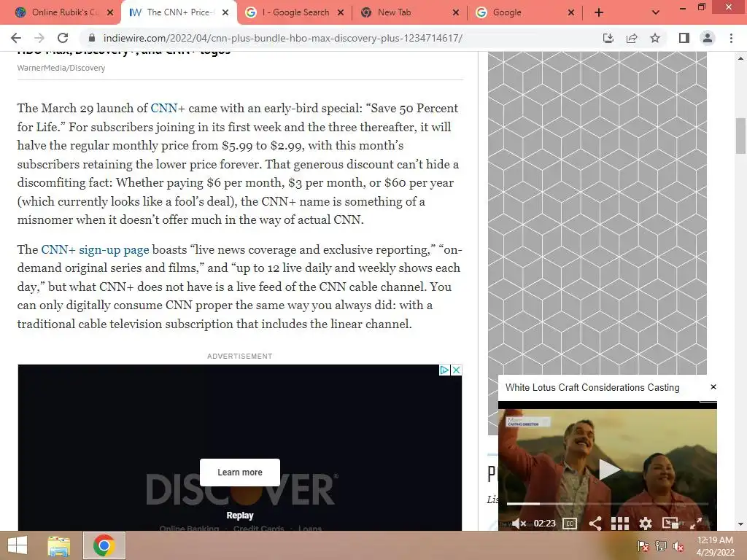Reload the IndieWire page
This screenshot has width=747, height=560.
[63, 38]
